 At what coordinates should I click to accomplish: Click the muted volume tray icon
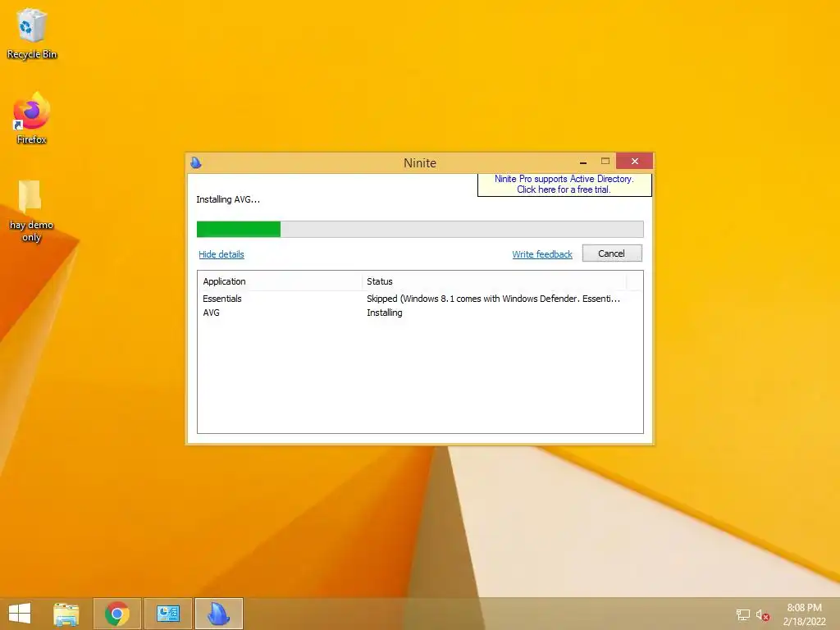coord(762,615)
